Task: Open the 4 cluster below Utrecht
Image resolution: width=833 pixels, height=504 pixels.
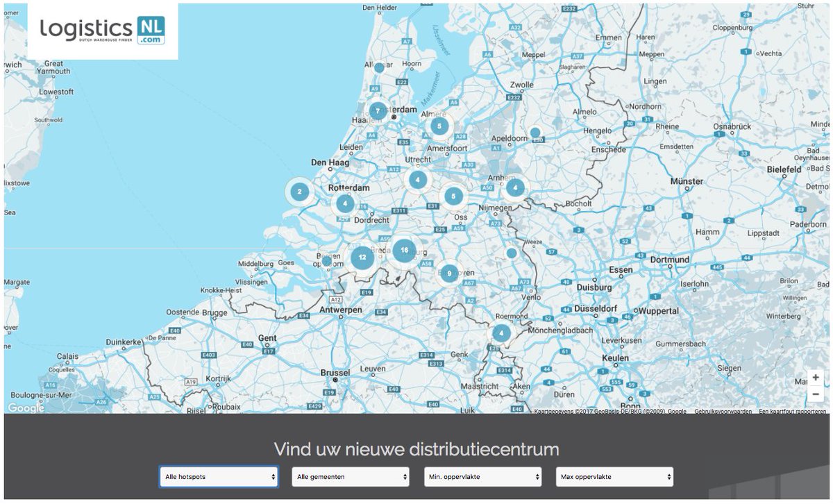Action: click(x=417, y=179)
